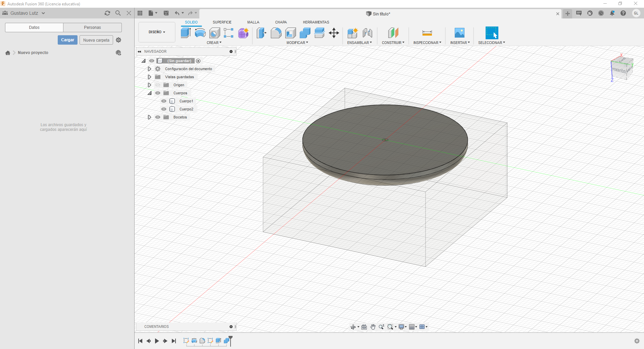Select the Revolve tool in toolbar

click(x=200, y=33)
